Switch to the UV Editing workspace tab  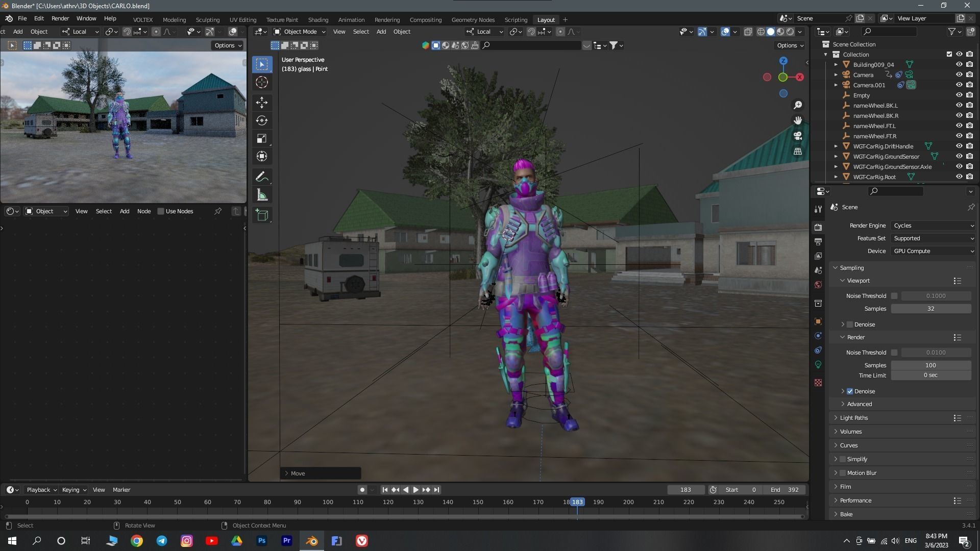(x=243, y=20)
